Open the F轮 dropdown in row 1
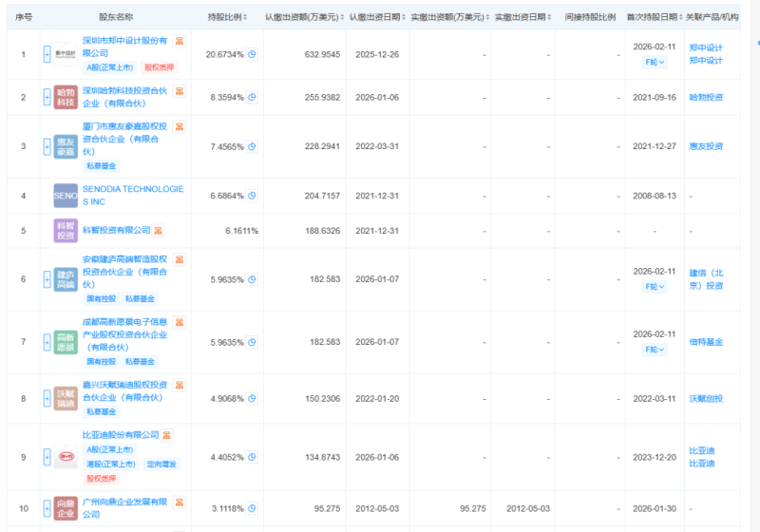The image size is (760, 532). (x=655, y=61)
